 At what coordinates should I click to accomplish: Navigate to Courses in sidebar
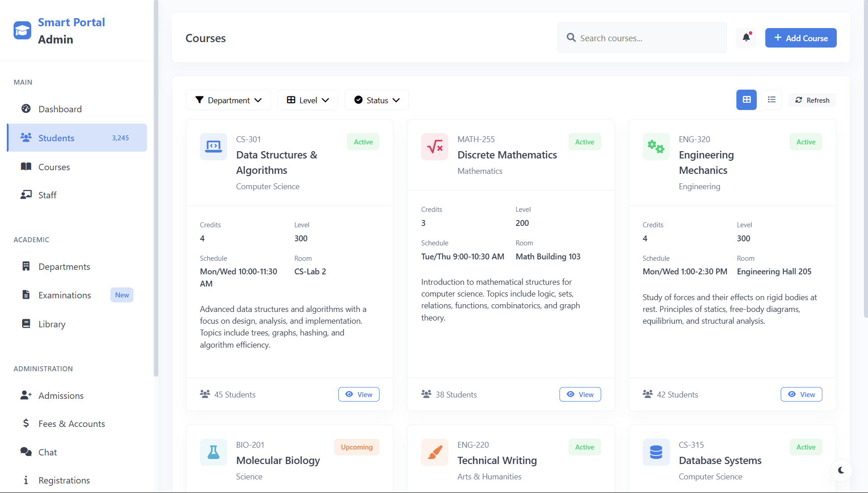click(54, 167)
